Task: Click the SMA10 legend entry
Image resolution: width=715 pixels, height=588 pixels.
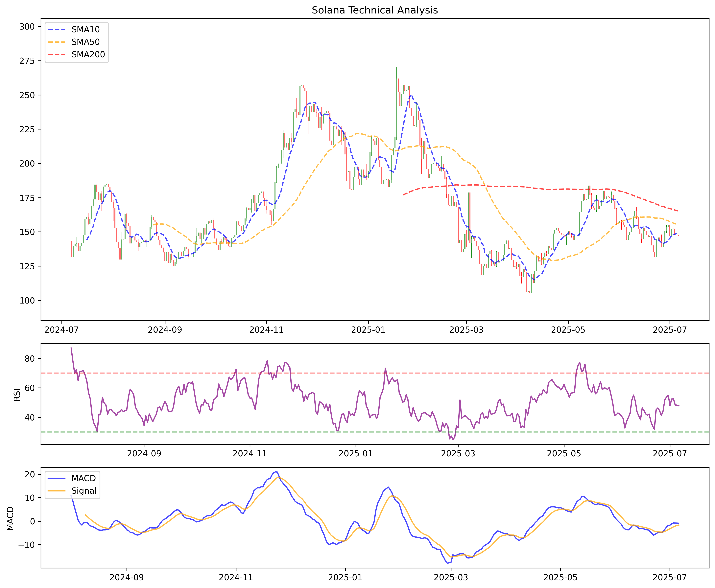Action: pos(85,30)
